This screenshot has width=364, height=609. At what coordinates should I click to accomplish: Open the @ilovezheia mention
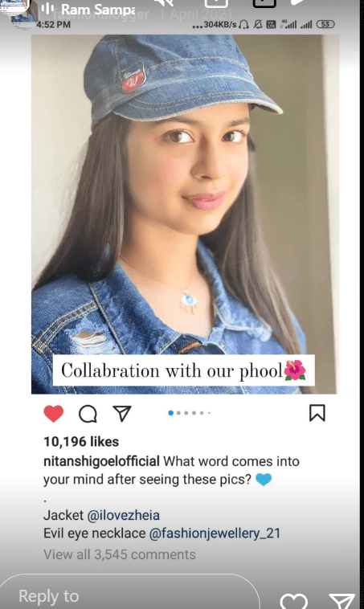pos(123,515)
